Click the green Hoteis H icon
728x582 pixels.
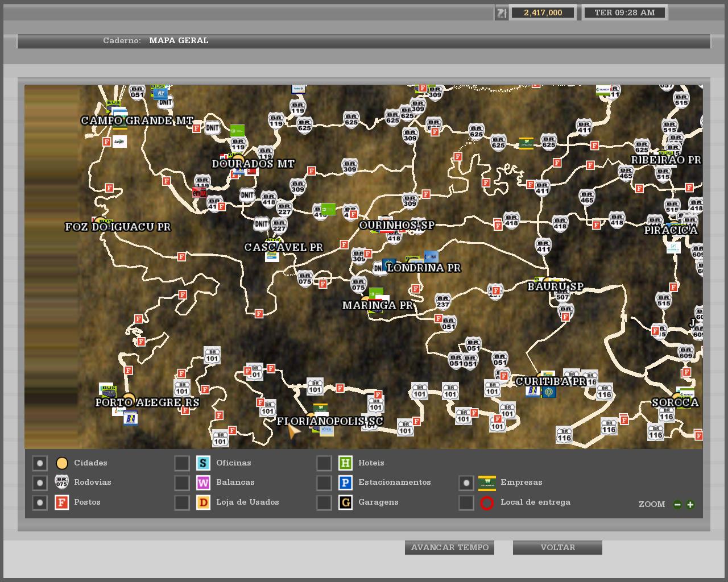click(345, 463)
